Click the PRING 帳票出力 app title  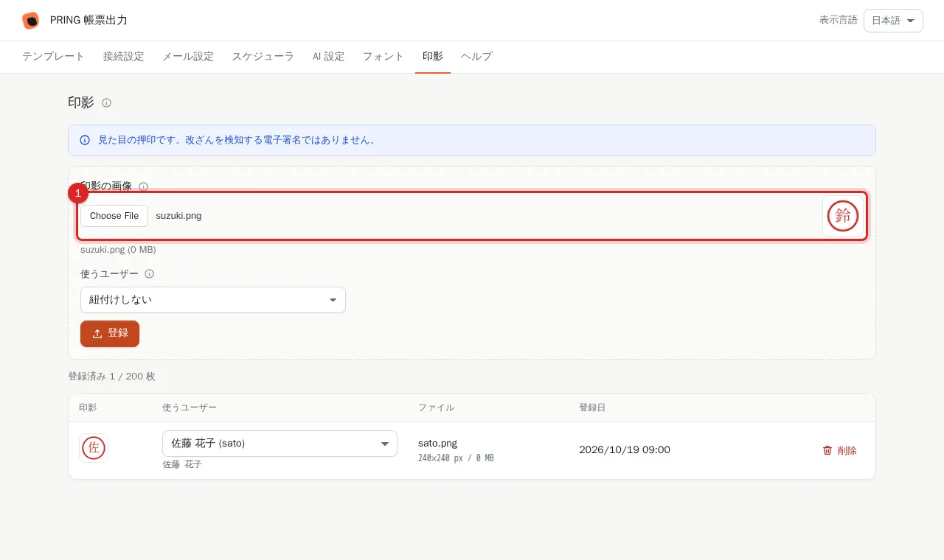(88, 21)
